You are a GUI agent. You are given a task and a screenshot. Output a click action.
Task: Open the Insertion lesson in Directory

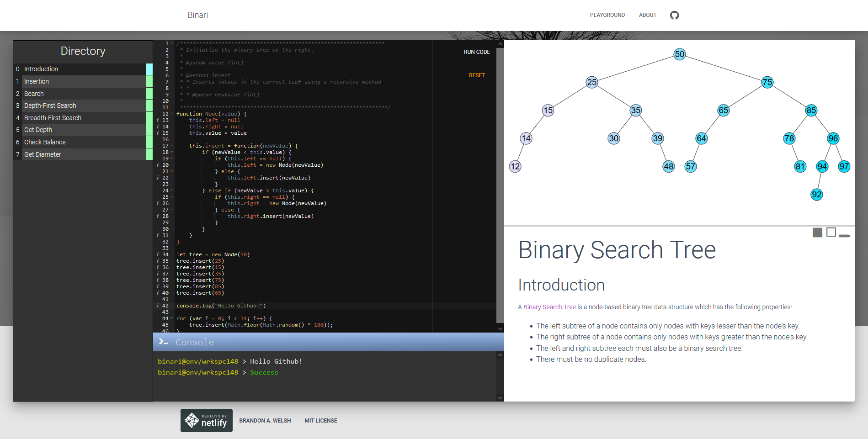37,81
